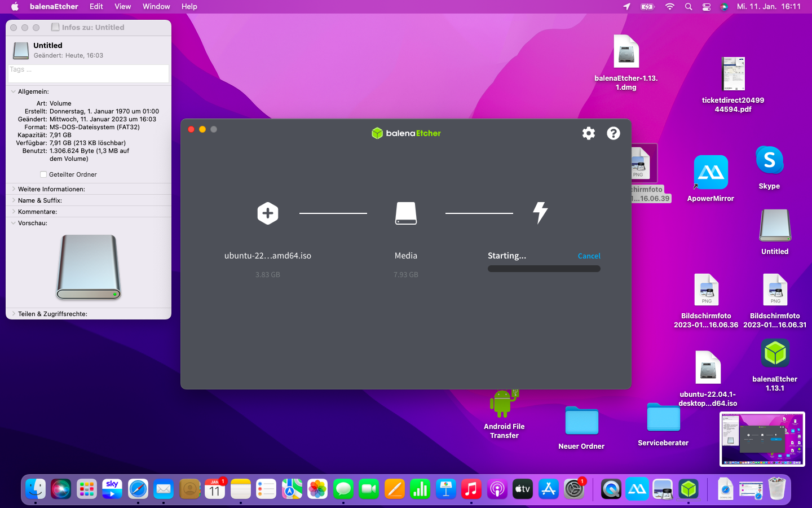Open the Trash in the Dock
The height and width of the screenshot is (508, 812).
tap(776, 489)
